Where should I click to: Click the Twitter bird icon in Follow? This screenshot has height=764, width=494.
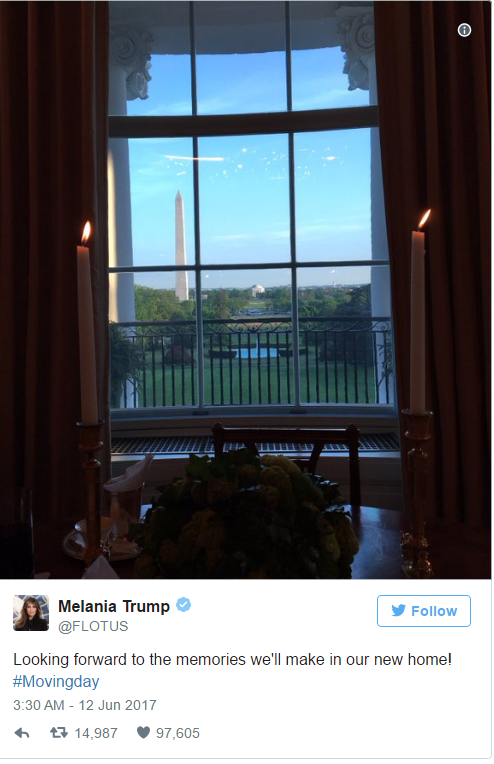pos(398,611)
